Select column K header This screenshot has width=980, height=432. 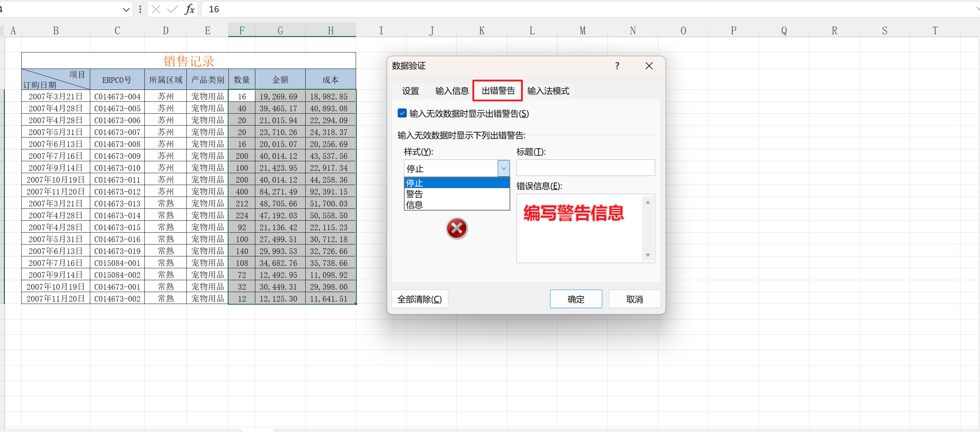point(482,30)
